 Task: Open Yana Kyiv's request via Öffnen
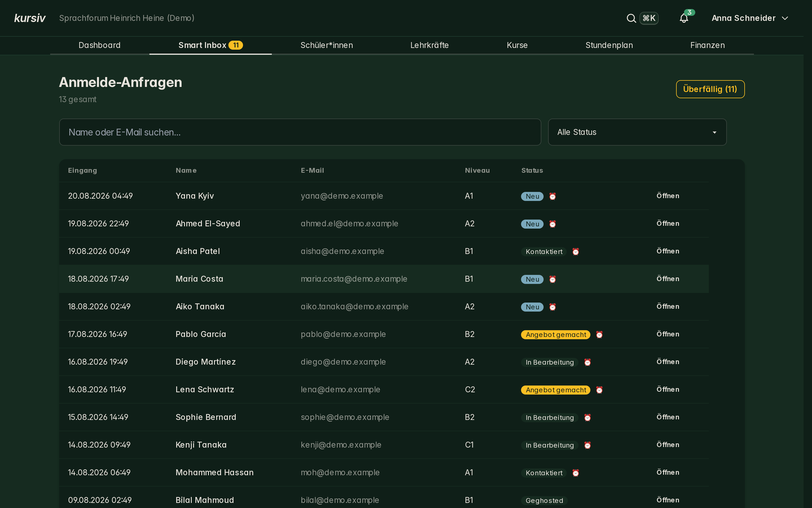point(668,196)
